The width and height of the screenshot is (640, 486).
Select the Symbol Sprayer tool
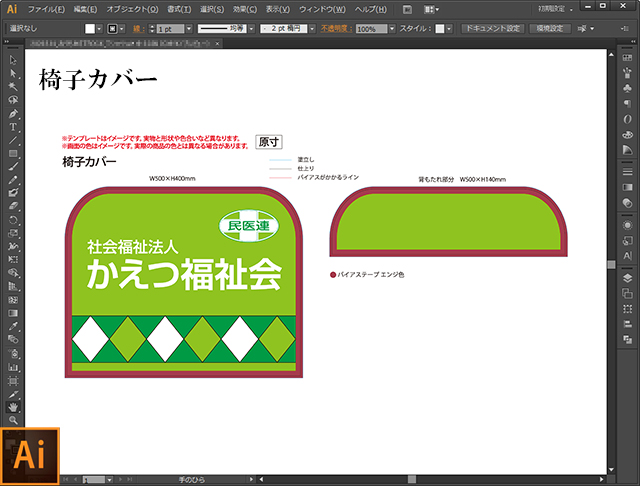click(13, 353)
